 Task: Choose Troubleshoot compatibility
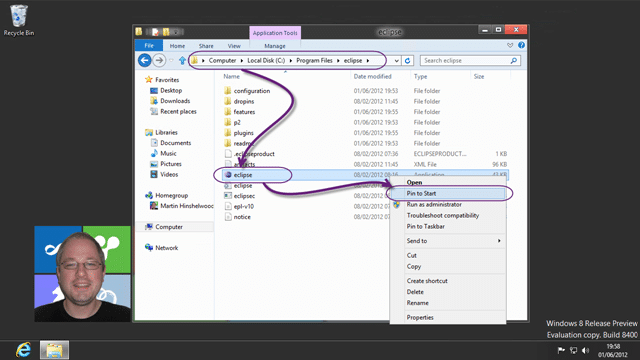(448, 216)
